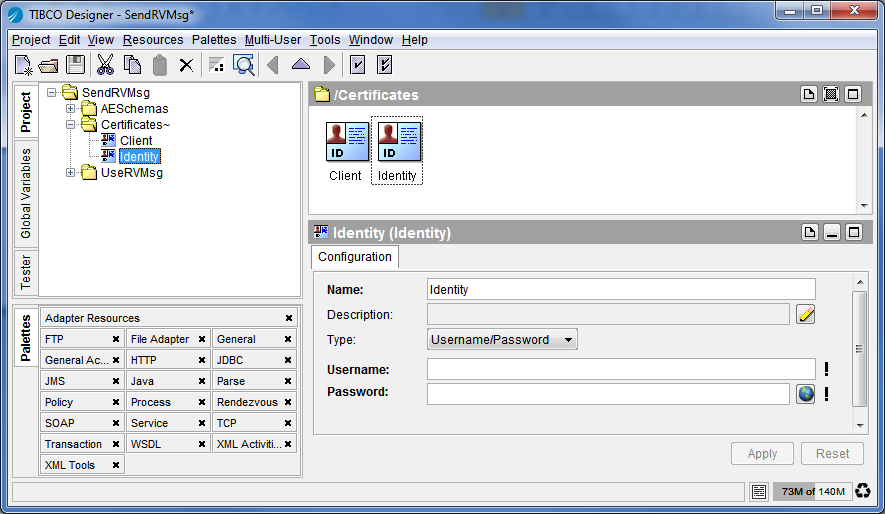Screen dimensions: 885x514
Task: Go up one level with up arrow
Action: click(301, 64)
